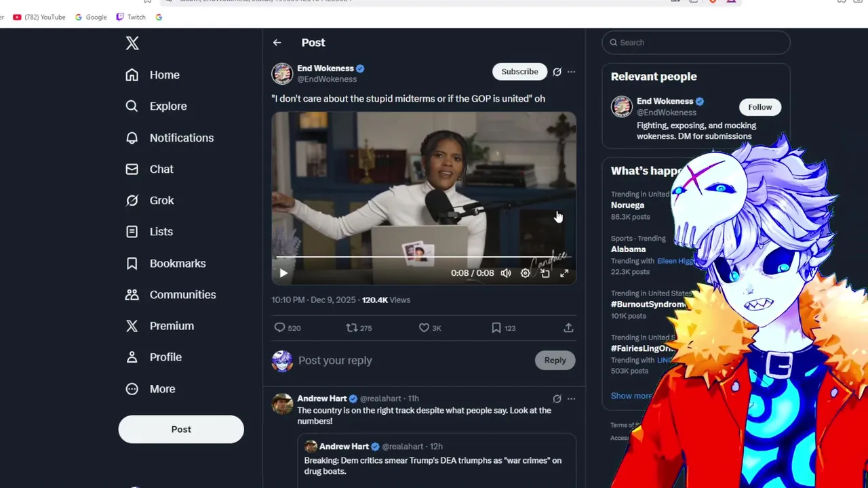Viewport: 868px width, 488px height.
Task: Click Grok icon on Andrew Hart reply
Action: point(557,399)
